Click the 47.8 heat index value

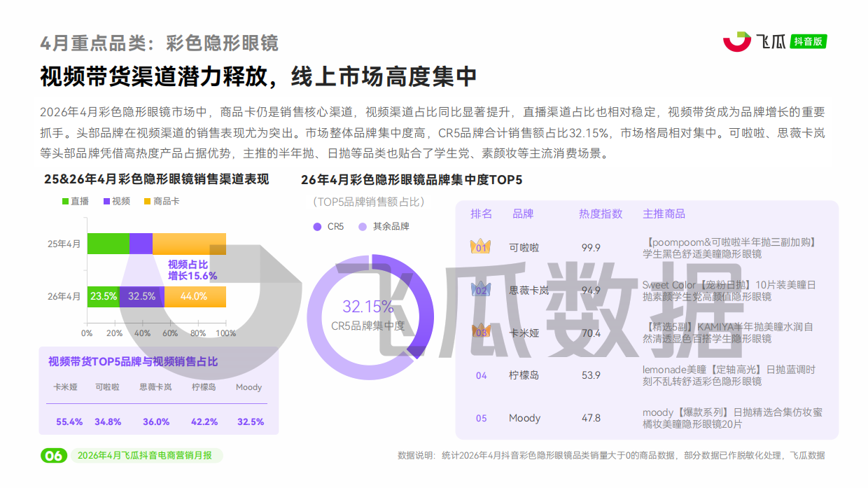pos(591,418)
